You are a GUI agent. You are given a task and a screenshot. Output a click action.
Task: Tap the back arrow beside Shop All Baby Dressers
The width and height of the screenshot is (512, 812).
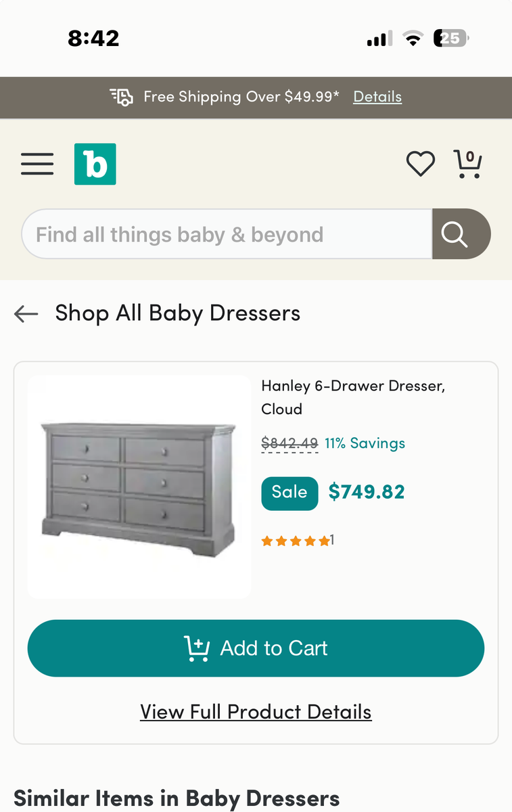(x=26, y=313)
